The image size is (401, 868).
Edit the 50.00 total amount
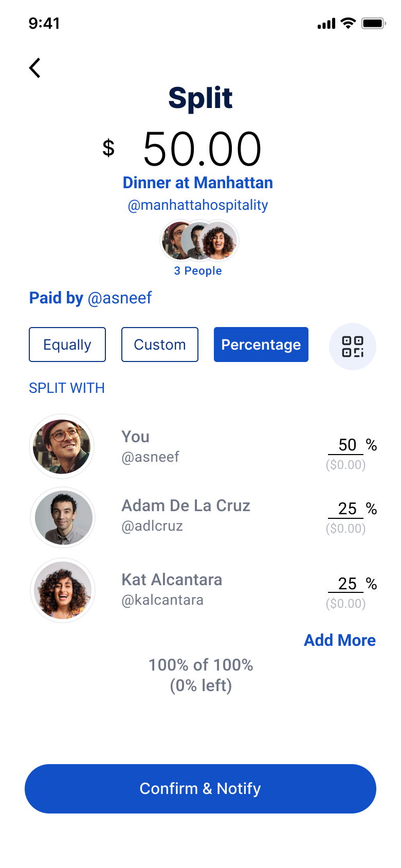click(202, 149)
